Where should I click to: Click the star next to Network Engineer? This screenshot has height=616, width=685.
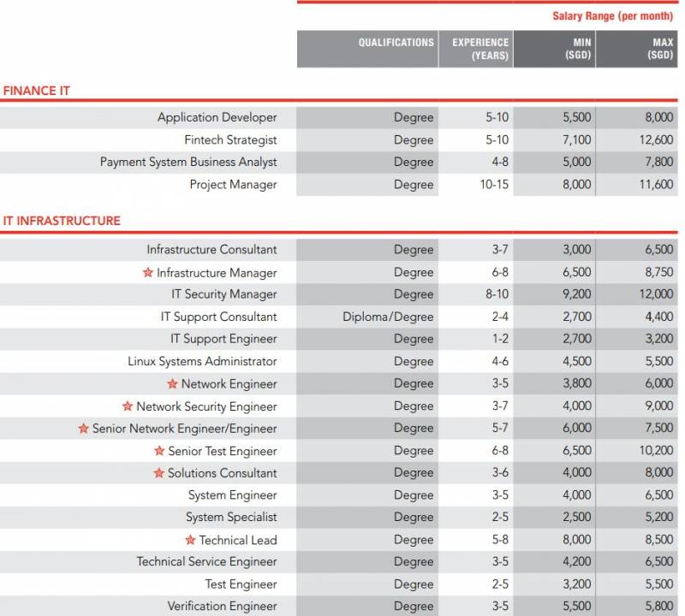click(172, 384)
